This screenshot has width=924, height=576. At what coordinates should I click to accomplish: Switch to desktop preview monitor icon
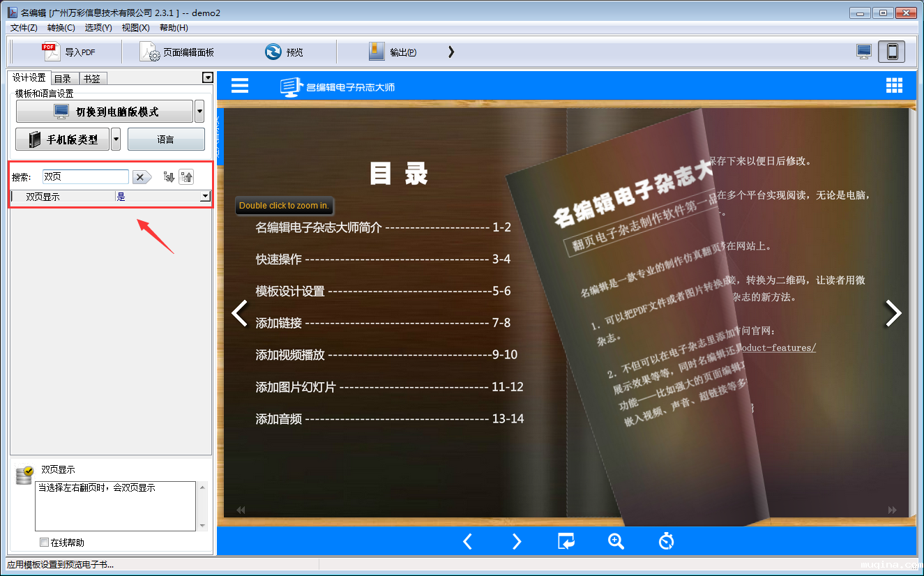click(x=864, y=52)
